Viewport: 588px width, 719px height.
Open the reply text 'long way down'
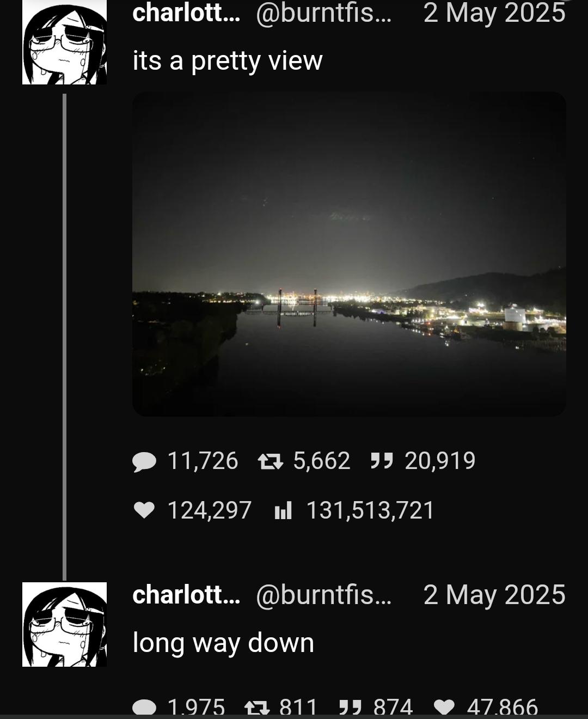point(223,643)
